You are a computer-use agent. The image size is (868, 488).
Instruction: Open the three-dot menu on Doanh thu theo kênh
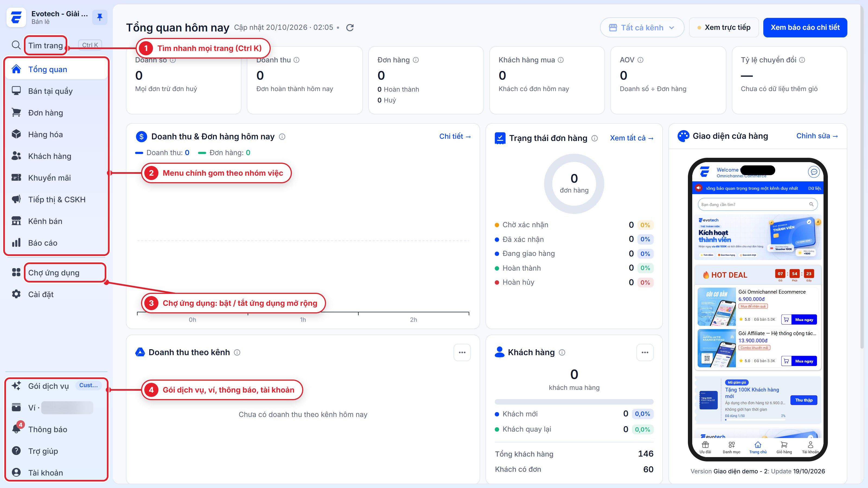[462, 353]
